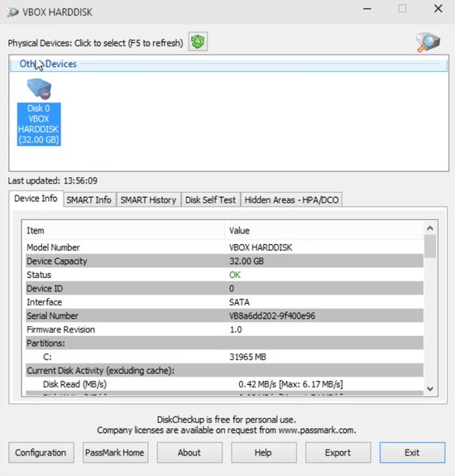Minimize the VBOX HARDDISK window
Viewport: 455px width, 476px height.
367,9
